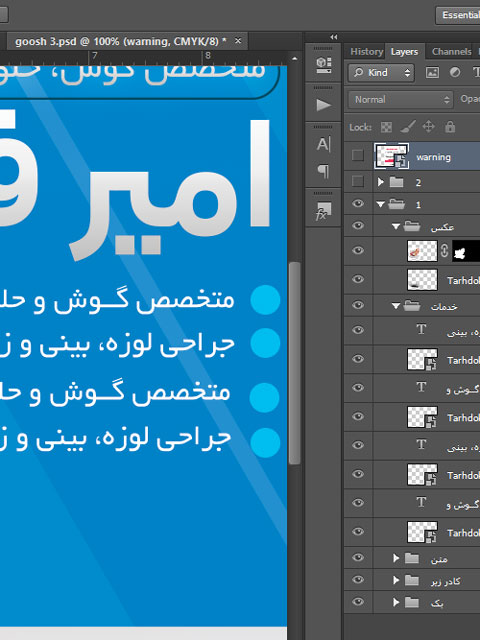Collapse panels with the double-arrow button
Image resolution: width=480 pixels, height=640 pixels.
pyautogui.click(x=334, y=37)
